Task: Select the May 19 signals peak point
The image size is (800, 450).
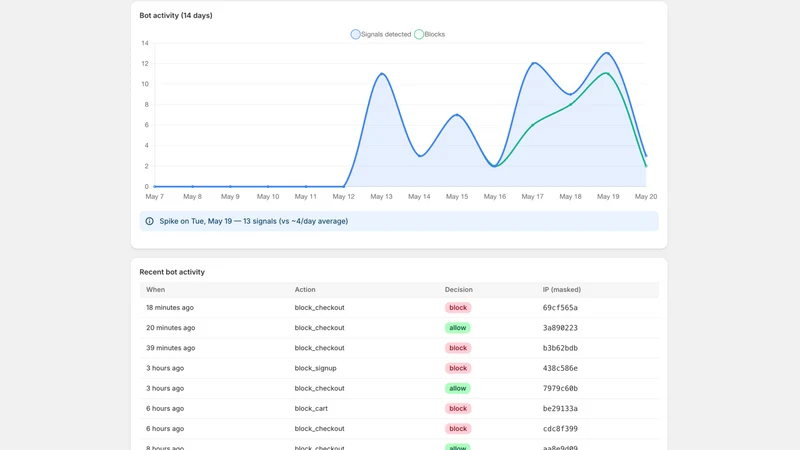Action: (x=607, y=53)
